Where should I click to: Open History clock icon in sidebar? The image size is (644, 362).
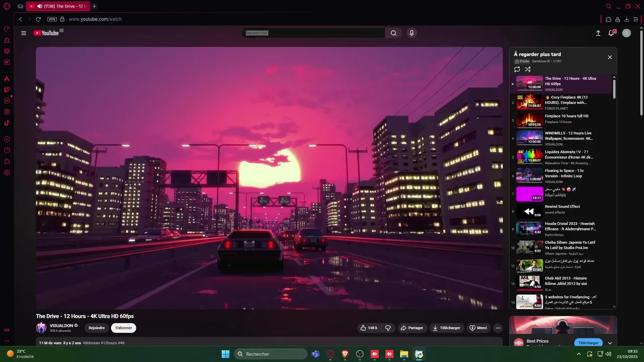pos(7,150)
